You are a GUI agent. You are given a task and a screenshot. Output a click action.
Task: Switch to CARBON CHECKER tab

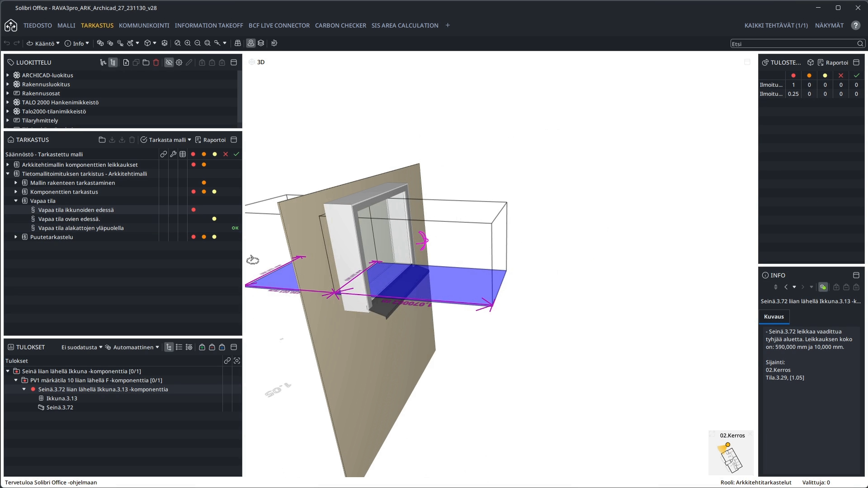(x=340, y=25)
